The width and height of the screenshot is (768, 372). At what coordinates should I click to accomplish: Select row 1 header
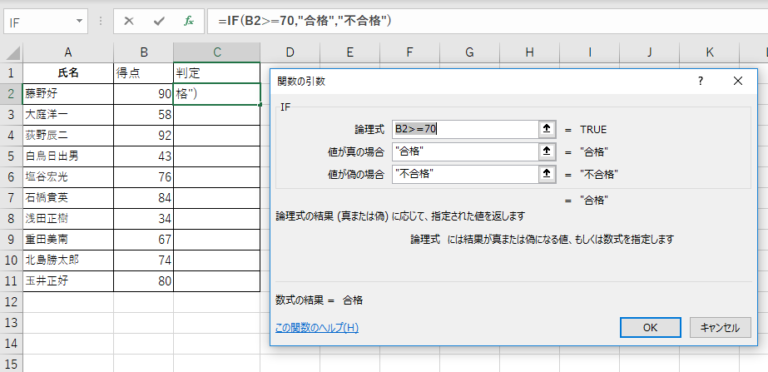(11, 73)
